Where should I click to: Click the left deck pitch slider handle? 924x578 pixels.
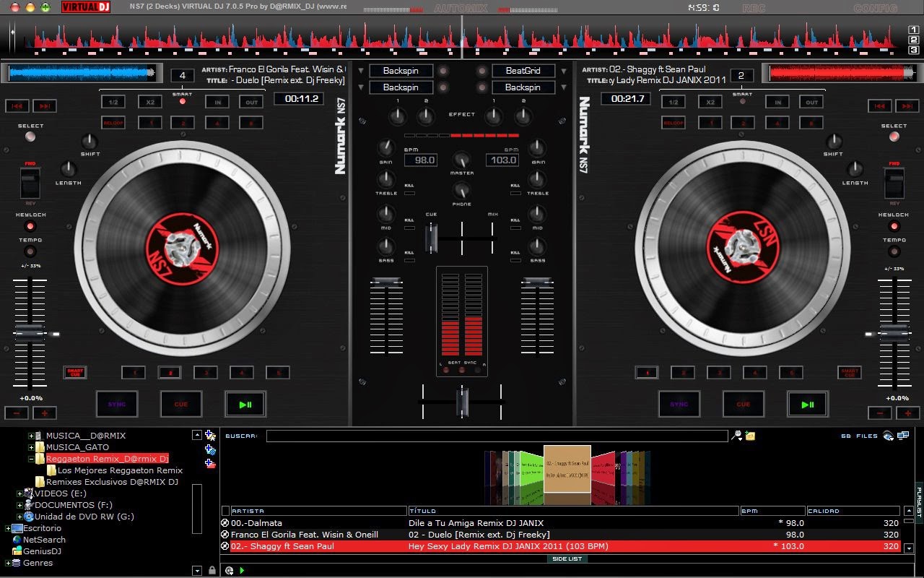(30, 332)
